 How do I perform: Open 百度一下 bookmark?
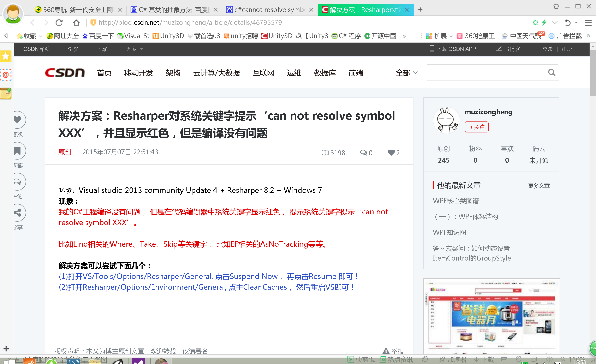(98, 36)
